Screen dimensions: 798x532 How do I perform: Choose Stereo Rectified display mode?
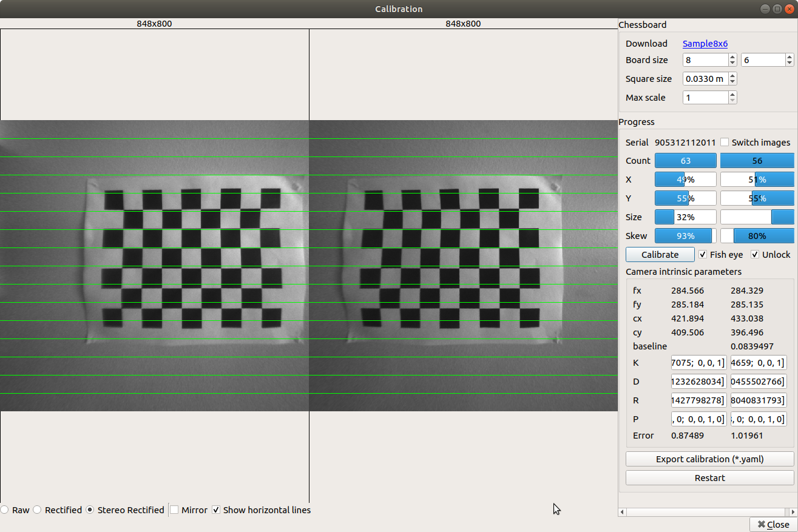(90, 510)
